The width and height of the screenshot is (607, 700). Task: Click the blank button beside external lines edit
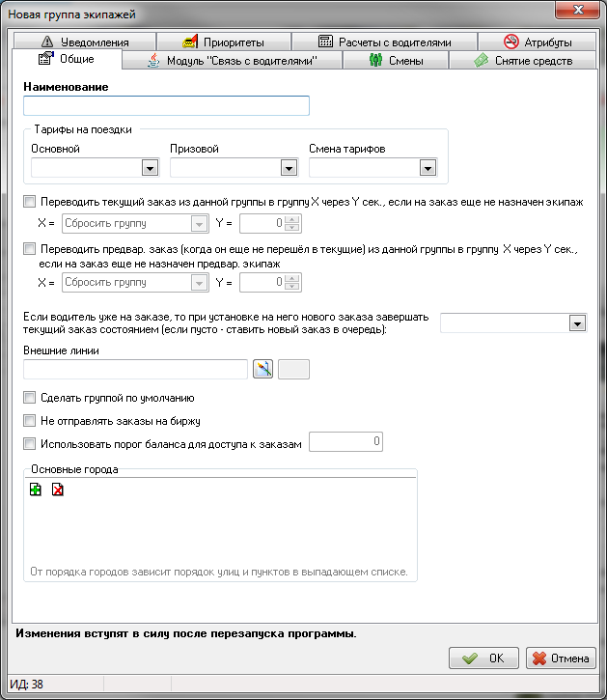(293, 369)
